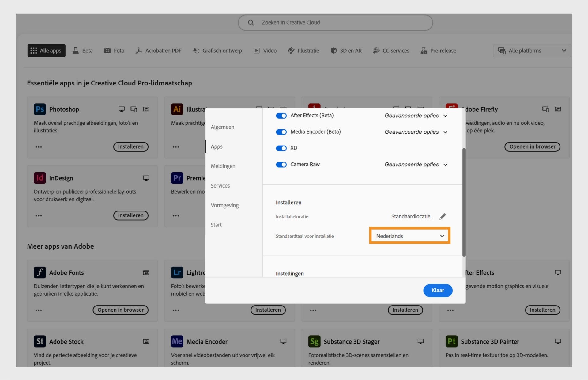588x380 pixels.
Task: Click the Substance 3D Painter Pt icon
Action: pos(451,341)
